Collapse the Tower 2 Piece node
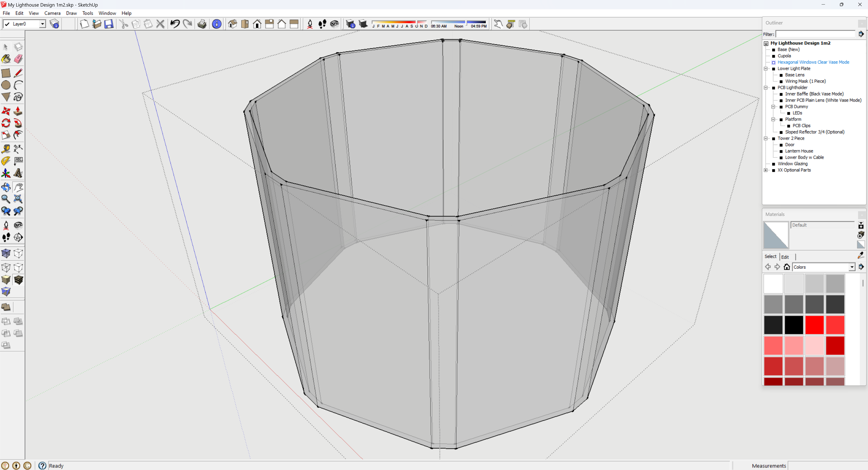This screenshot has height=470, width=868. (766, 138)
